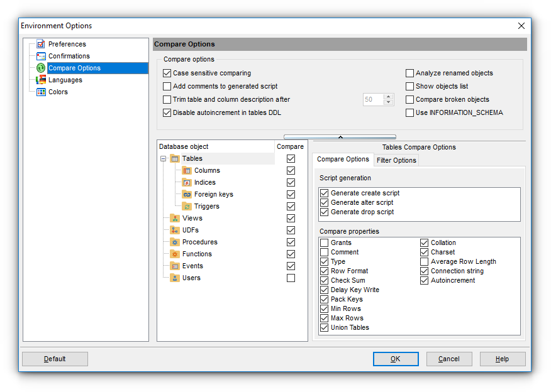Collapse the compare options panel using the chevron bar
551x392 pixels.
pyautogui.click(x=340, y=136)
